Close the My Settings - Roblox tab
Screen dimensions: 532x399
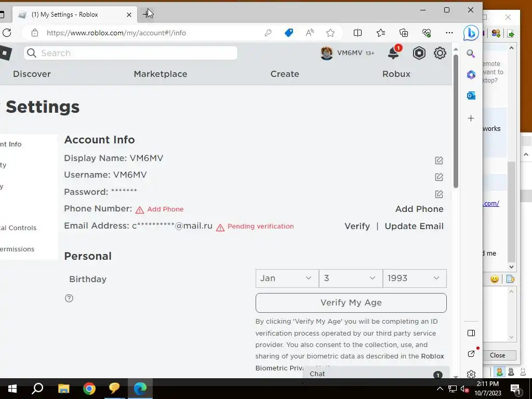click(129, 15)
